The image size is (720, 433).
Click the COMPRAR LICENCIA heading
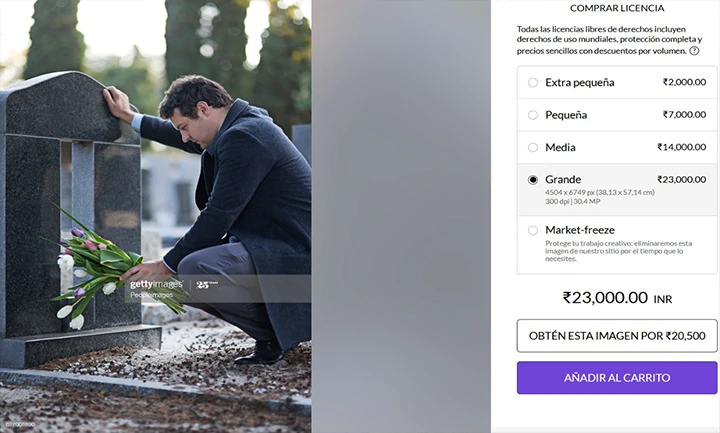click(617, 8)
